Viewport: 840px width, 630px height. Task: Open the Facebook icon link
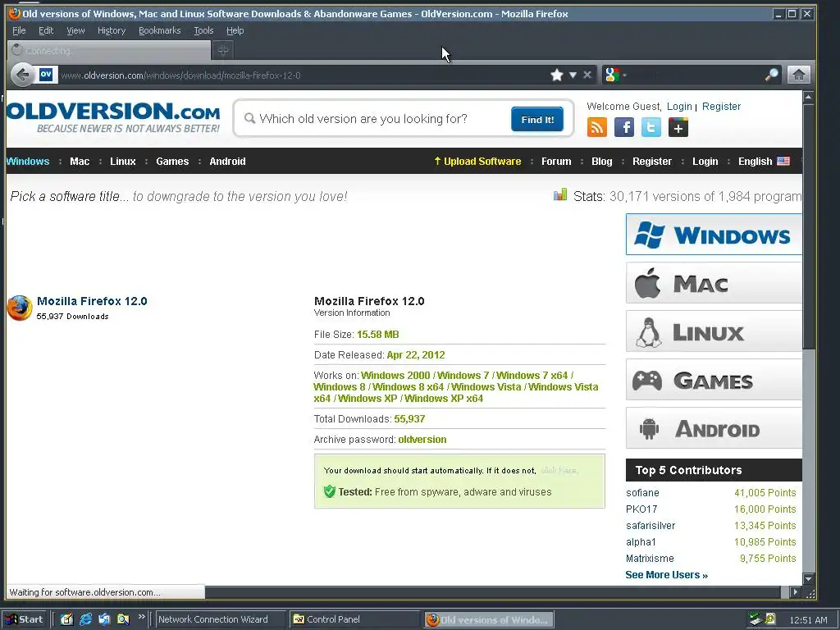(624, 127)
